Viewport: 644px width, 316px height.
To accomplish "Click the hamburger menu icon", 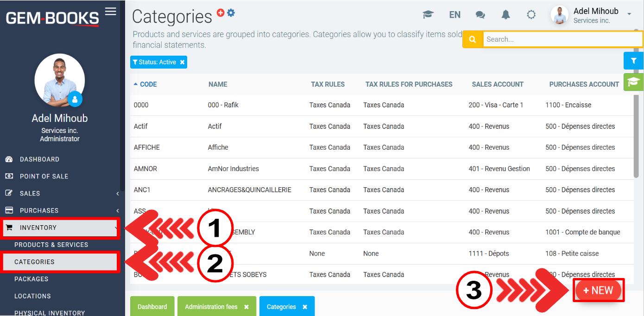I will tap(110, 12).
